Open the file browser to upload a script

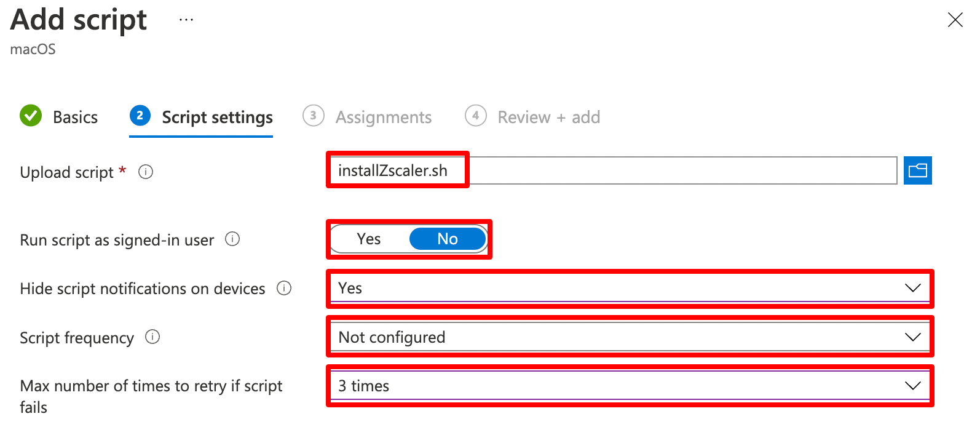pyautogui.click(x=917, y=170)
